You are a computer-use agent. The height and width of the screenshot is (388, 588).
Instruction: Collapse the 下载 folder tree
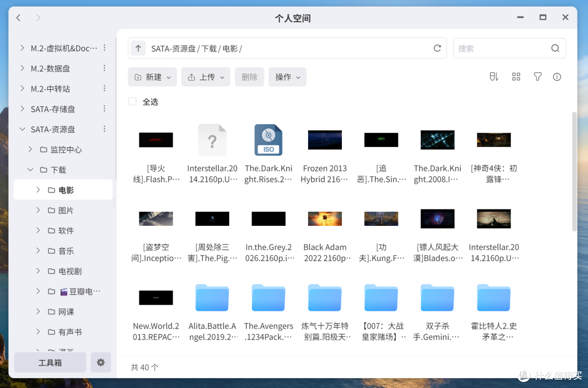(30, 169)
